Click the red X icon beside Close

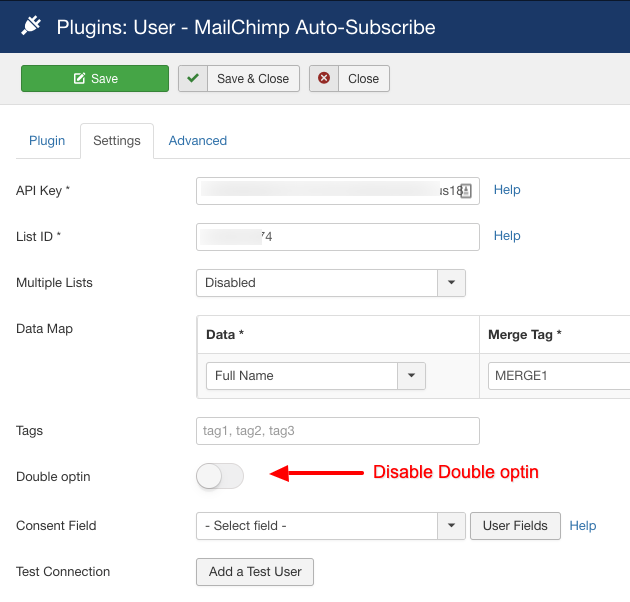pyautogui.click(x=324, y=78)
